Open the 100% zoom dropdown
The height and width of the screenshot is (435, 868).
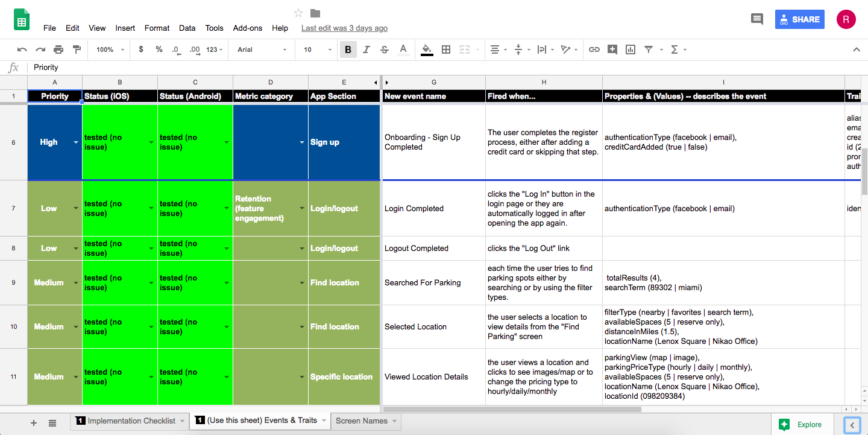(110, 49)
